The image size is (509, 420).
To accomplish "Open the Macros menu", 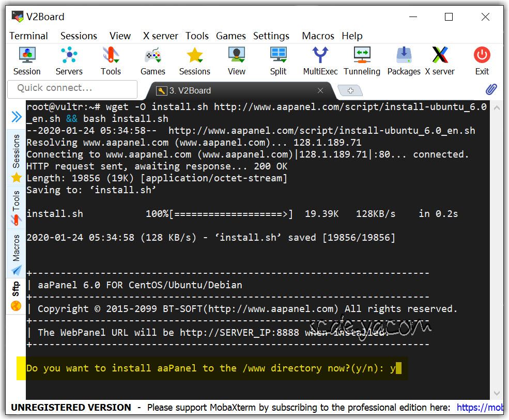I will (x=318, y=36).
